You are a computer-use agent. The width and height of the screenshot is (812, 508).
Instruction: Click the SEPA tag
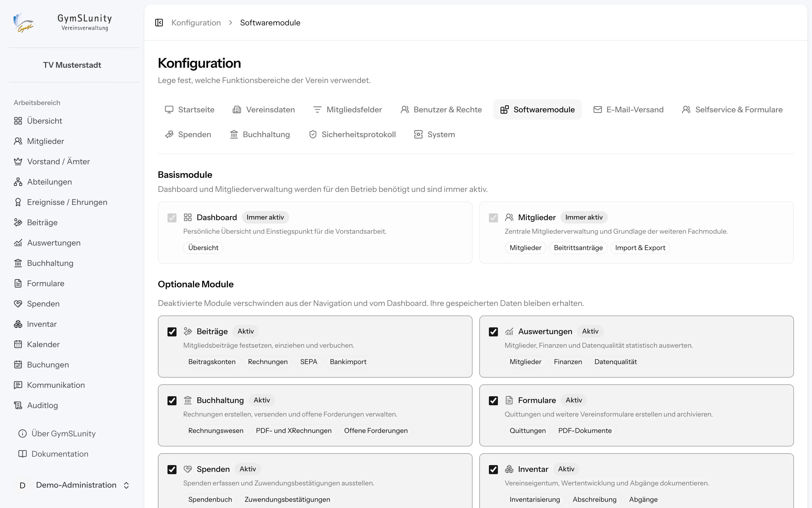(309, 362)
